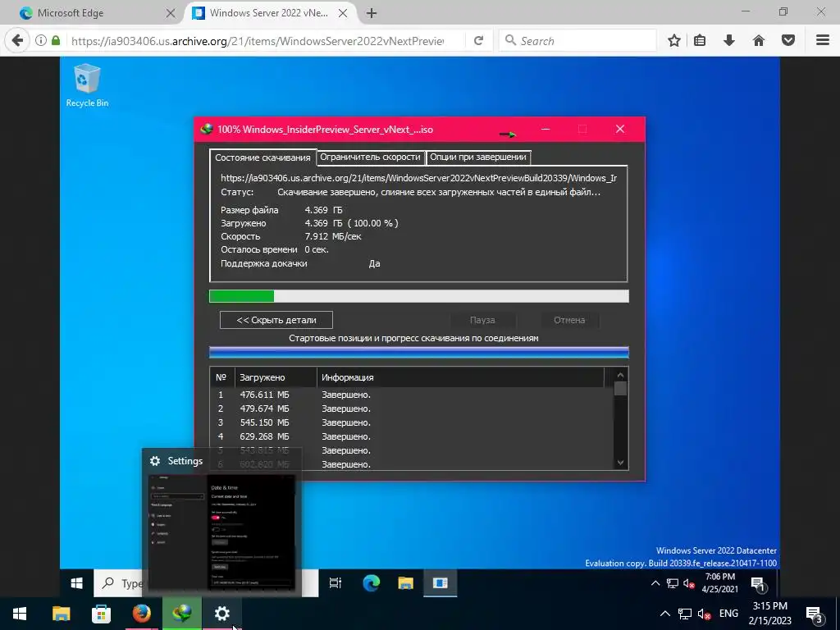This screenshot has width=840, height=630.
Task: Open host Windows Start button
Action: click(20, 614)
